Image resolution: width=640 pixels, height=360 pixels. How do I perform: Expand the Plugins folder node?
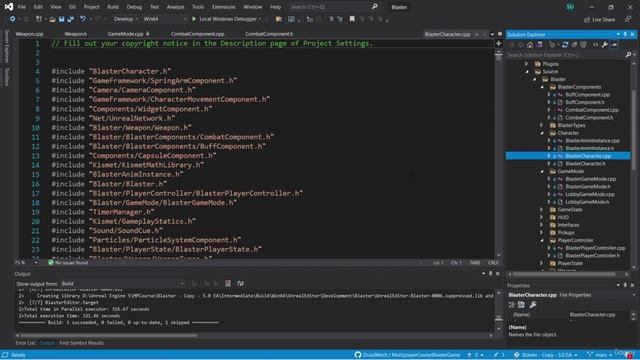coord(527,64)
